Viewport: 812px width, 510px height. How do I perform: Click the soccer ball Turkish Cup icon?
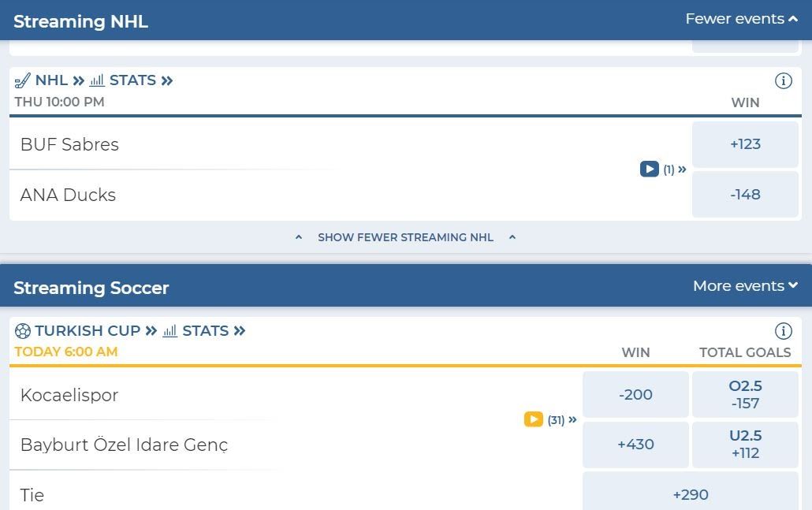click(x=22, y=331)
